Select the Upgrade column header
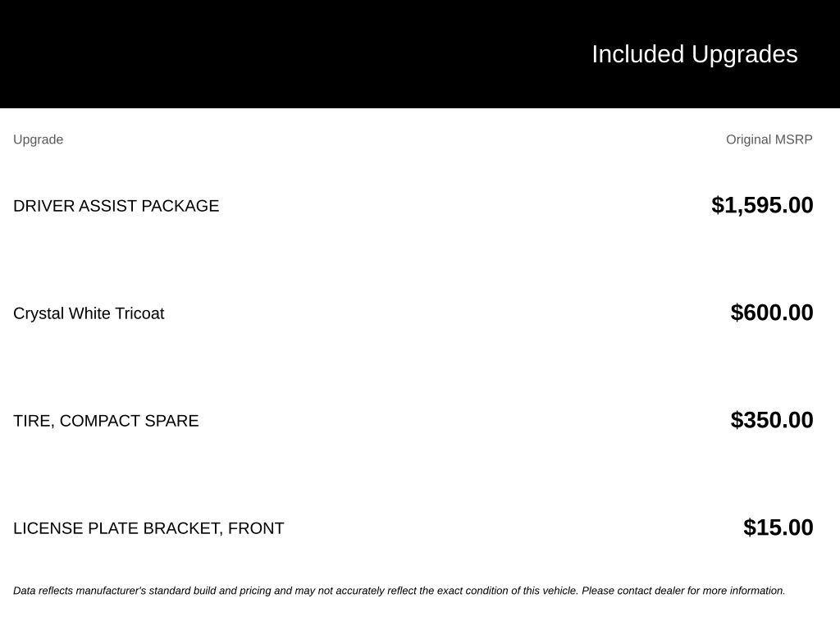 (38, 139)
